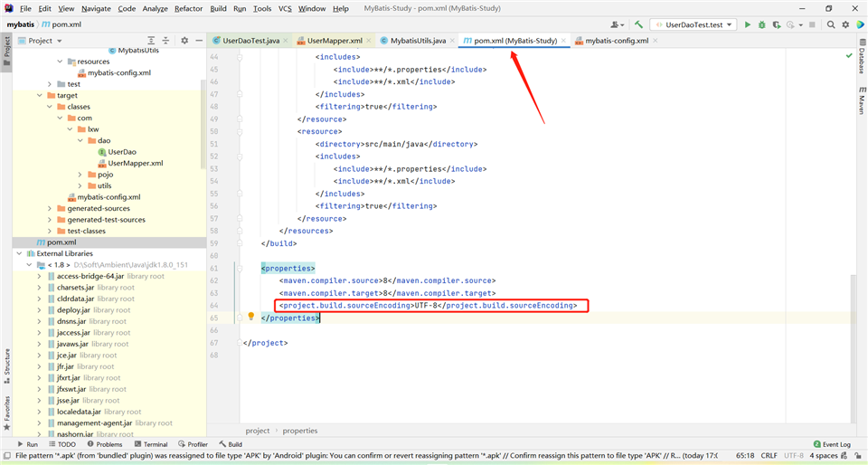Click 4 spaces indent setting
Viewport: 868px width, 465px height.
coord(824,456)
